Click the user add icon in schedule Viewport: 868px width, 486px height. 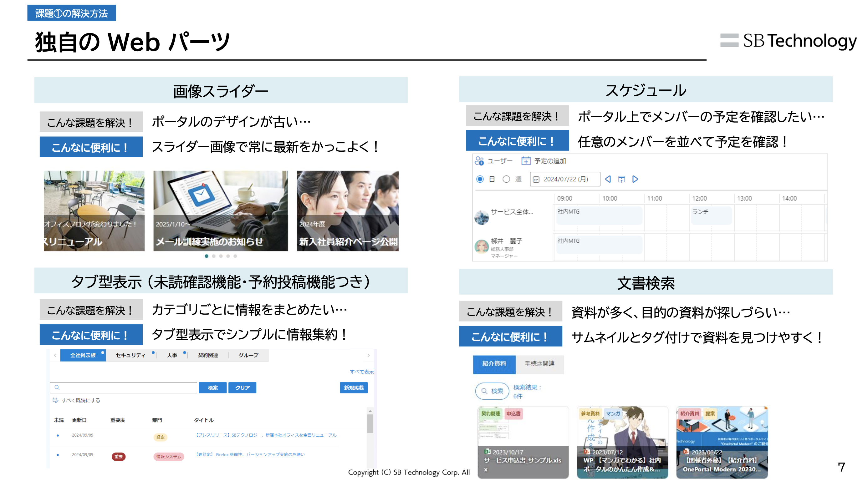click(479, 161)
